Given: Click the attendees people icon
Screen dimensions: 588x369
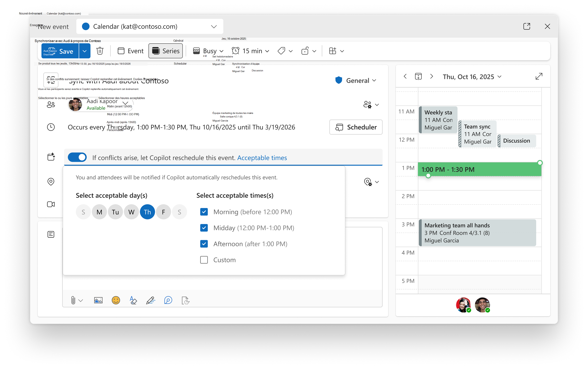Looking at the screenshot, I should (51, 105).
